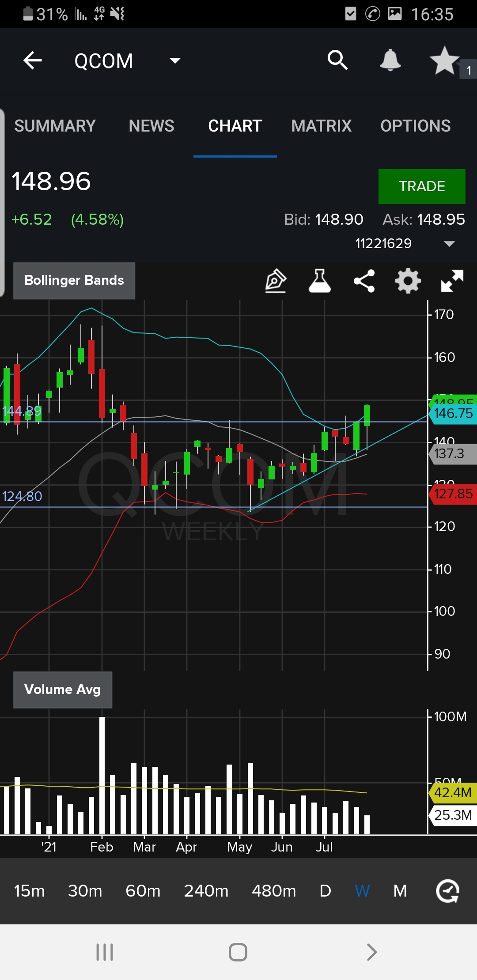Tap the 146.75 cyan price label
The height and width of the screenshot is (980, 477).
point(453,414)
